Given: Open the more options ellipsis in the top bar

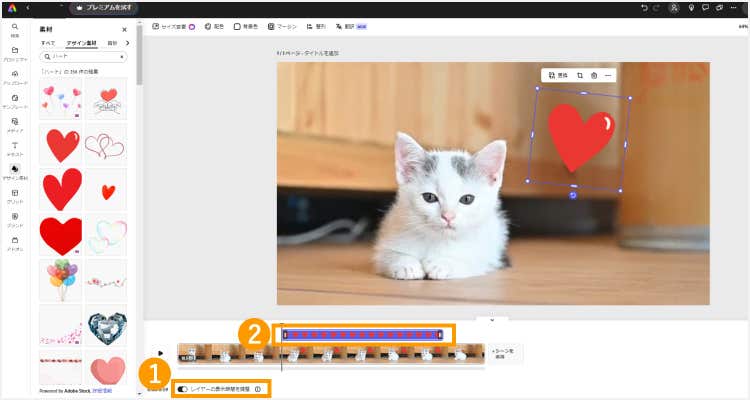Looking at the screenshot, I should pyautogui.click(x=734, y=8).
